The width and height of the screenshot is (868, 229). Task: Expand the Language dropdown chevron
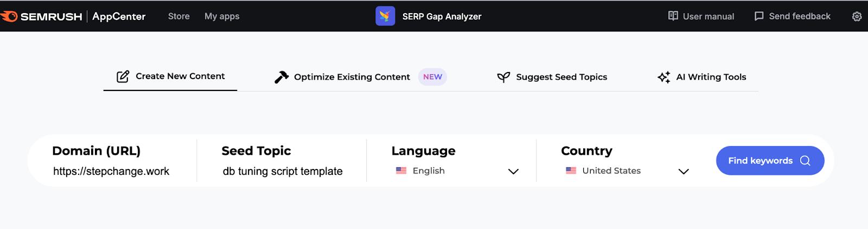pos(513,172)
